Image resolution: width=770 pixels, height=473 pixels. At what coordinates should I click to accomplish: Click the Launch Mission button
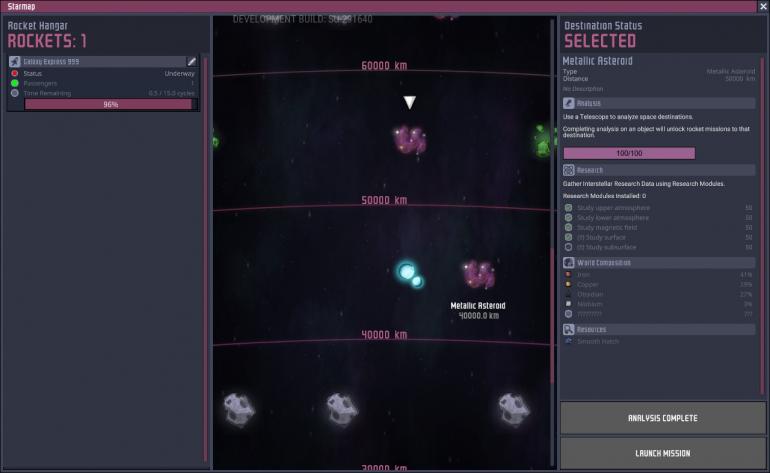click(663, 453)
